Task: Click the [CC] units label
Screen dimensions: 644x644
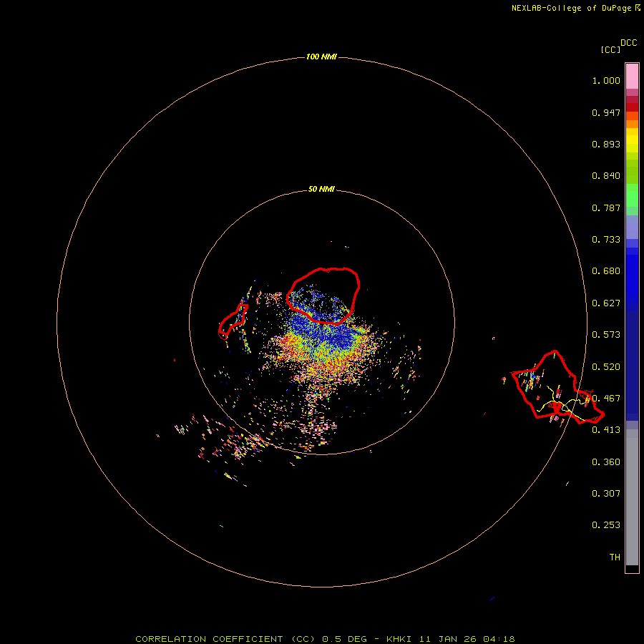Action: [610, 49]
